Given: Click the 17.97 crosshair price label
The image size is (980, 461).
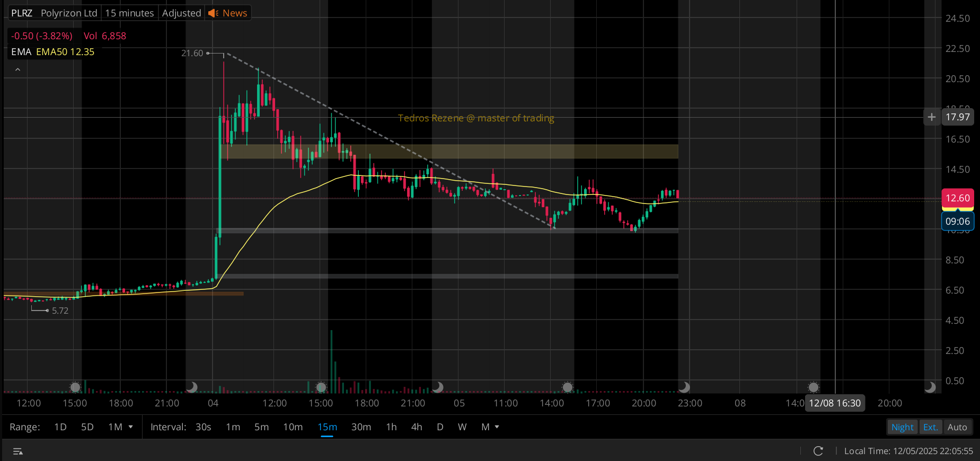Looking at the screenshot, I should (x=958, y=117).
